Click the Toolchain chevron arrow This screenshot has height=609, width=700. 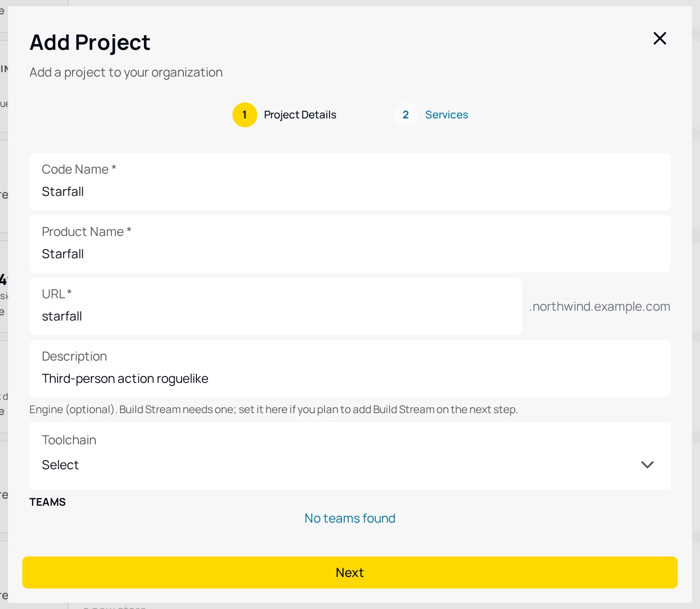(647, 465)
